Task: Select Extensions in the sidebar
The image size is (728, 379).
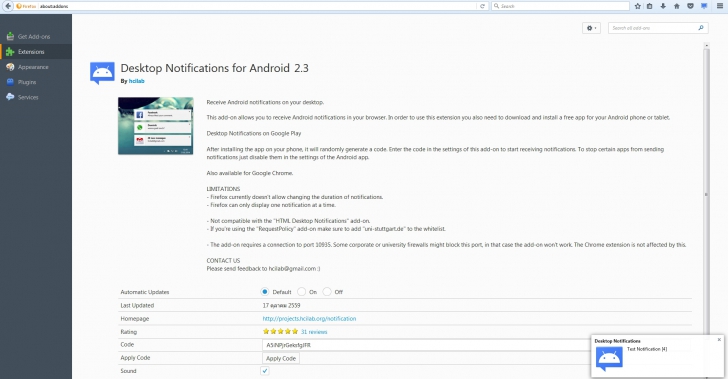Action: pyautogui.click(x=36, y=52)
